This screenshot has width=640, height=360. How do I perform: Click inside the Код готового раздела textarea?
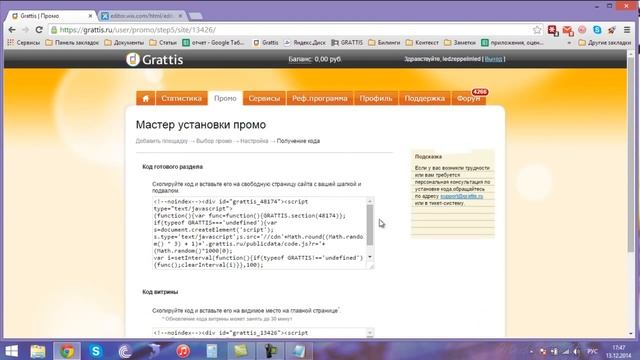[260, 233]
